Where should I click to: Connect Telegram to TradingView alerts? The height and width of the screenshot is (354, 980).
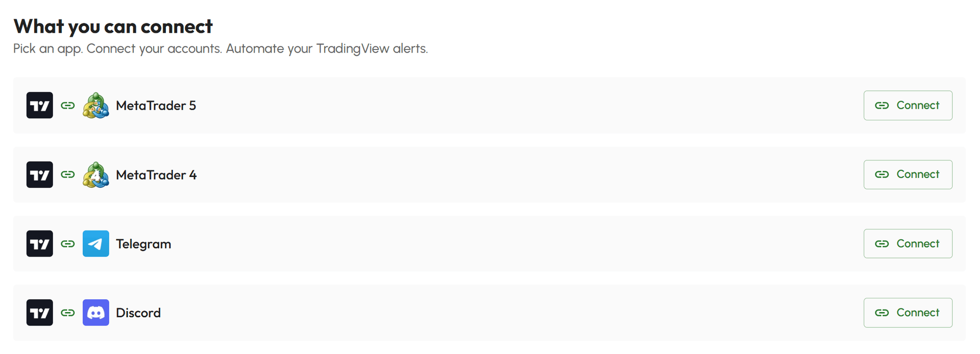pos(908,244)
